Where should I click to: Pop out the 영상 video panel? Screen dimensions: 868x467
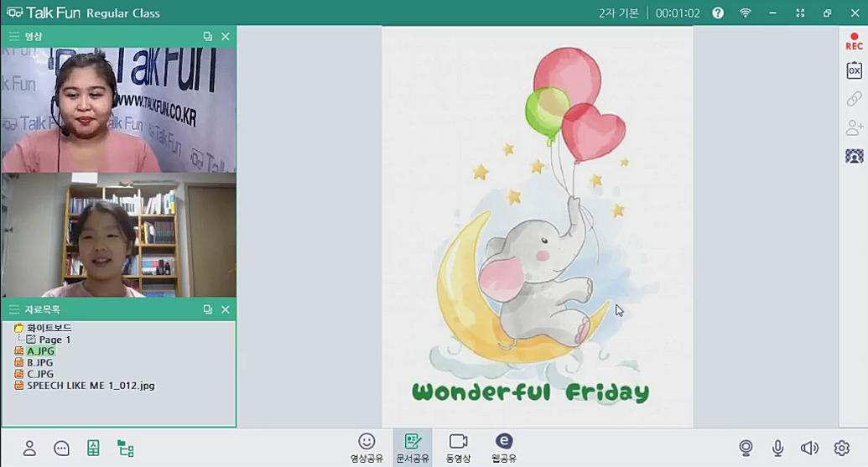click(x=207, y=37)
